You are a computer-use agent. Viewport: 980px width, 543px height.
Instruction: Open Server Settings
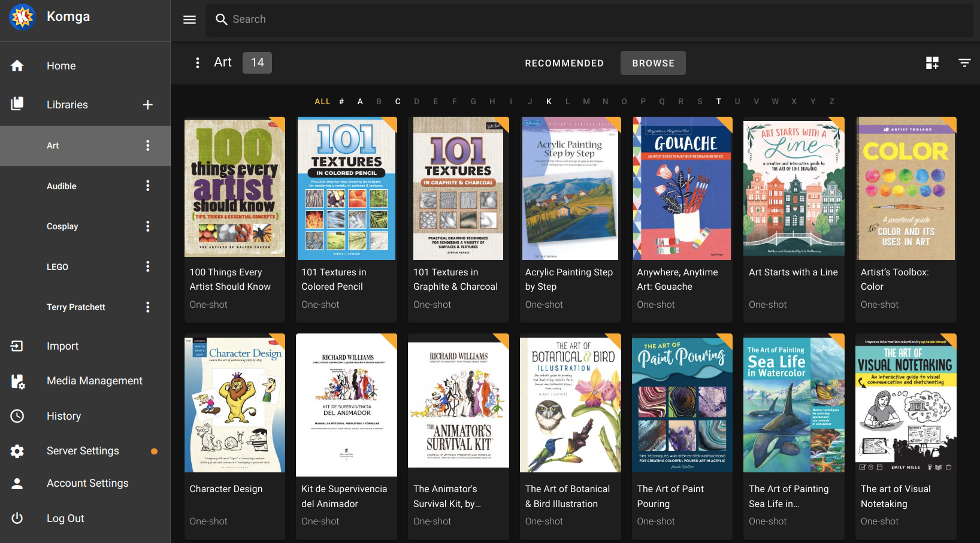click(83, 451)
